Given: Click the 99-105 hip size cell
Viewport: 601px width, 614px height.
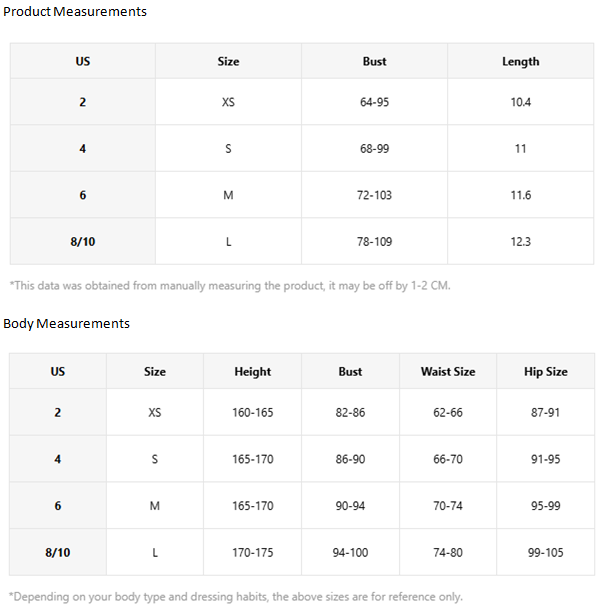Looking at the screenshot, I should (545, 553).
